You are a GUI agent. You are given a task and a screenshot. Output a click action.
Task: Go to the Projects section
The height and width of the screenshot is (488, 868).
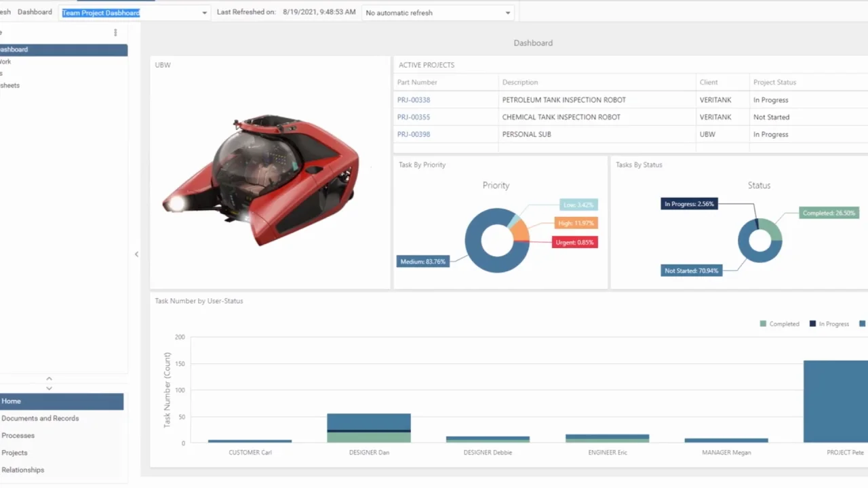[14, 453]
